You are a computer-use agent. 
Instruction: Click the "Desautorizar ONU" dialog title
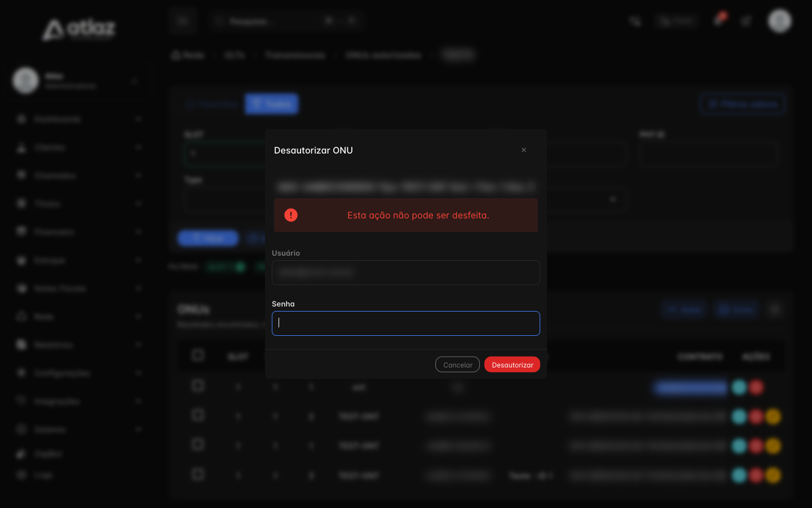(314, 150)
